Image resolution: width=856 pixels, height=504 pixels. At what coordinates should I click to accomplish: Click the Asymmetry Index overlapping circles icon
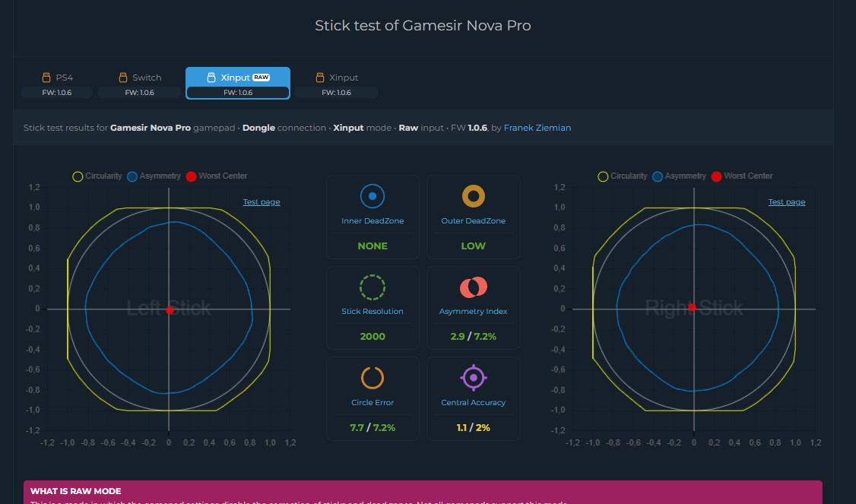[x=474, y=287]
